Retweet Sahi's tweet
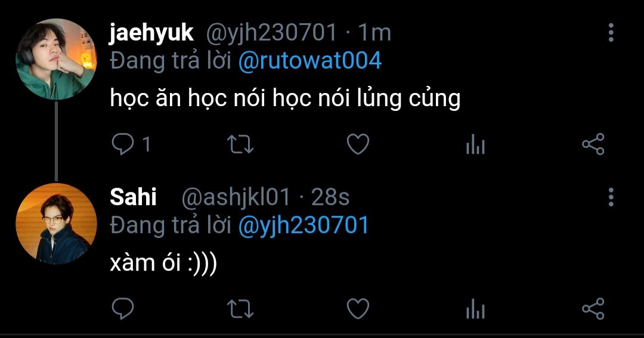 coord(241,309)
